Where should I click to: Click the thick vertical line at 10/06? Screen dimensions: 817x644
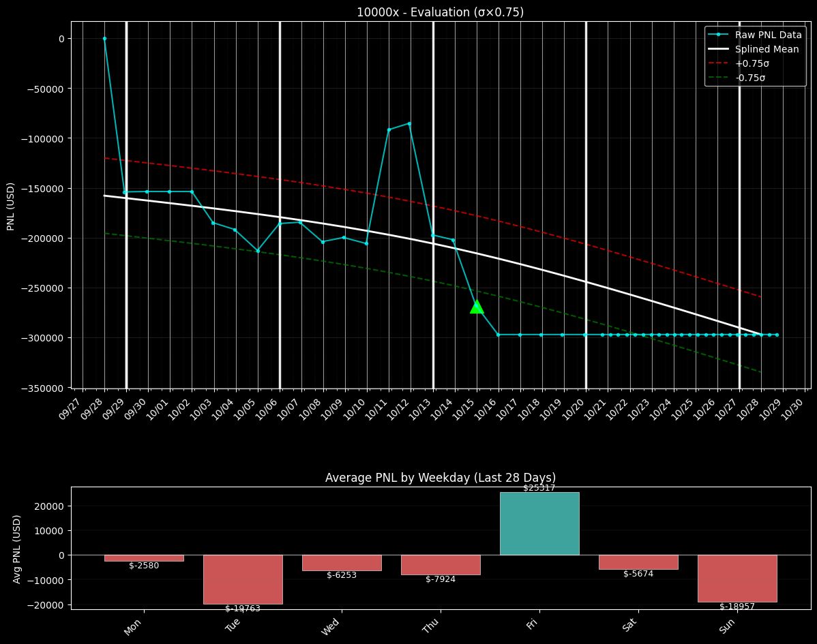pos(280,204)
